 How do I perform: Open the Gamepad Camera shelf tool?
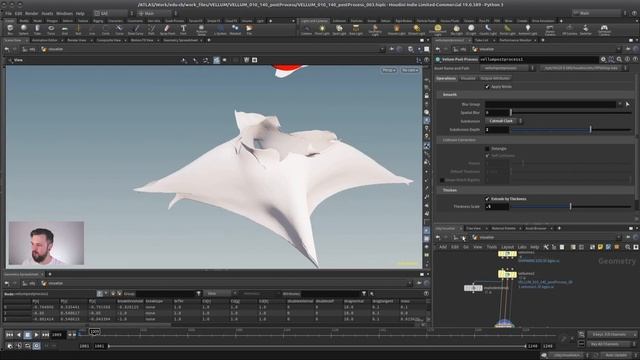tap(604, 29)
